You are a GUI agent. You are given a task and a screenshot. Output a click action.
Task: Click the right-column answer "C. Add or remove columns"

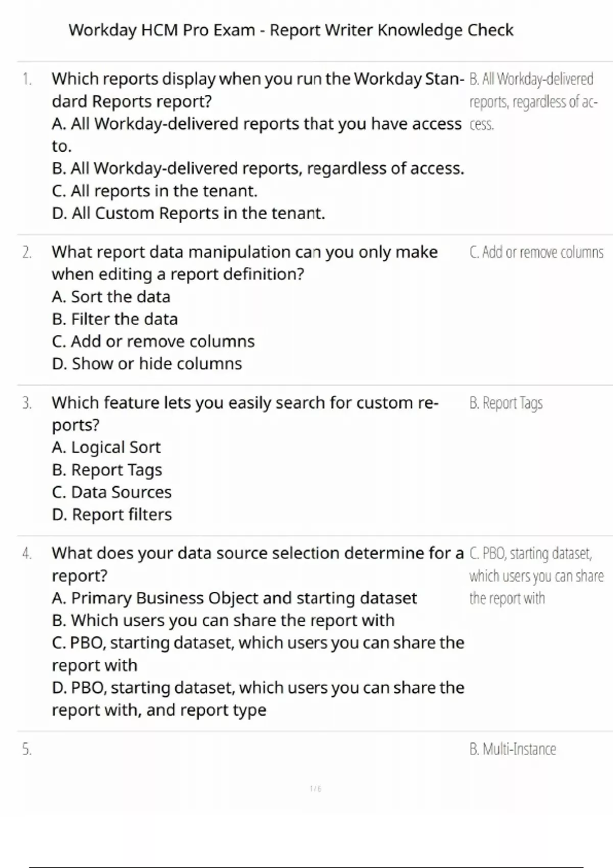(x=536, y=252)
